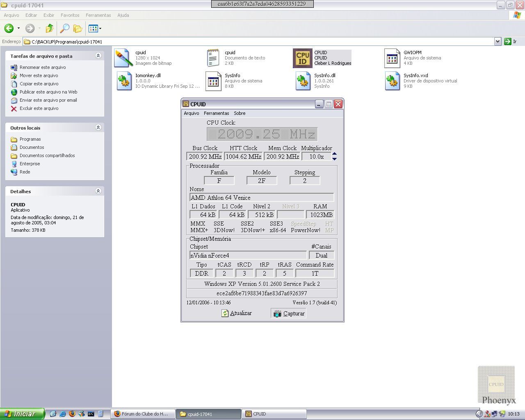
Task: Open the Ajuda menu
Action: tap(123, 15)
